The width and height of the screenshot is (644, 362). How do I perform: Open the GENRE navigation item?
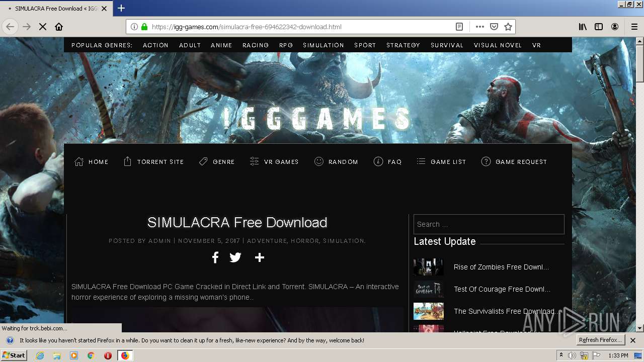pos(217,161)
